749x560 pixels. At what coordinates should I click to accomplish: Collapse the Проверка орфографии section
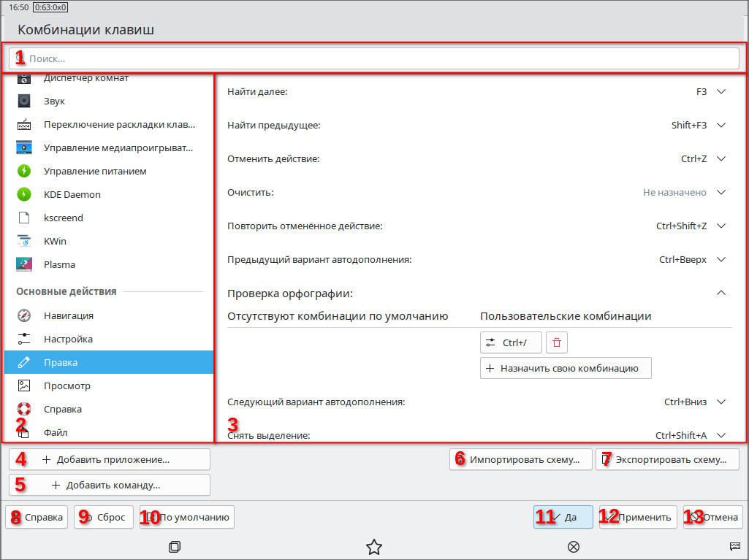[x=721, y=293]
